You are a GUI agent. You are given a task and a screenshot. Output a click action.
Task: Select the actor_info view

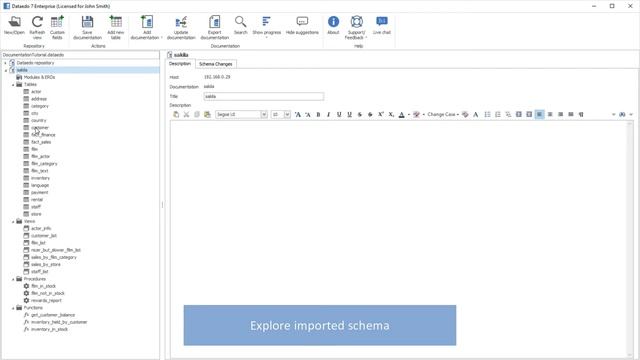click(41, 229)
